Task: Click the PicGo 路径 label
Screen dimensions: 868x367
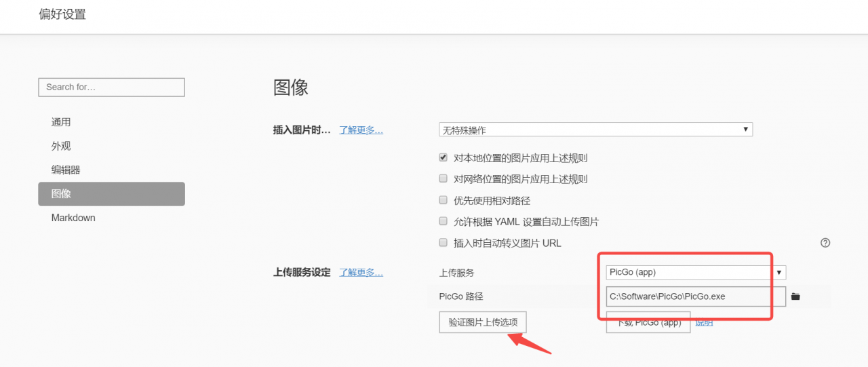Action: click(461, 296)
